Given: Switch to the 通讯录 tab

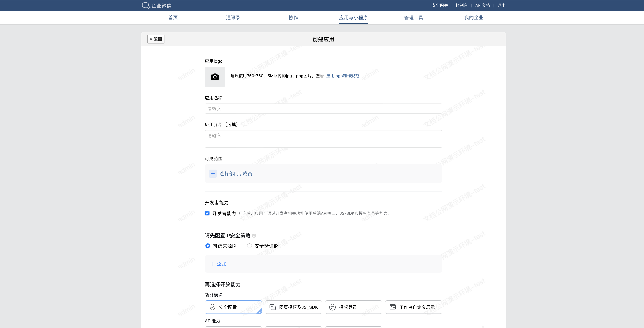Looking at the screenshot, I should 233,18.
